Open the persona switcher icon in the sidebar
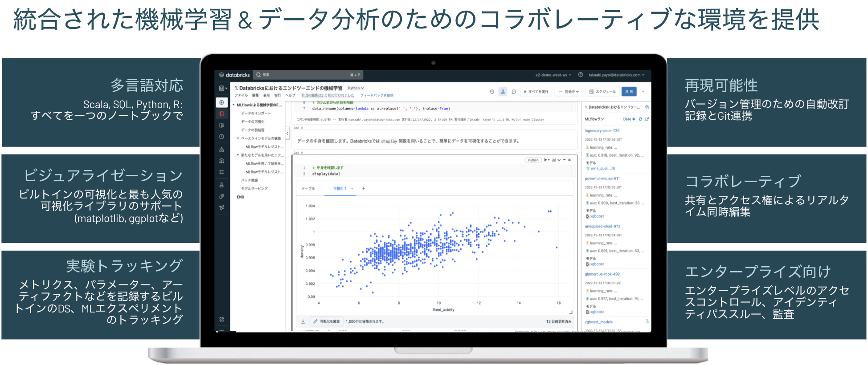This screenshot has height=365, width=868. click(x=223, y=89)
